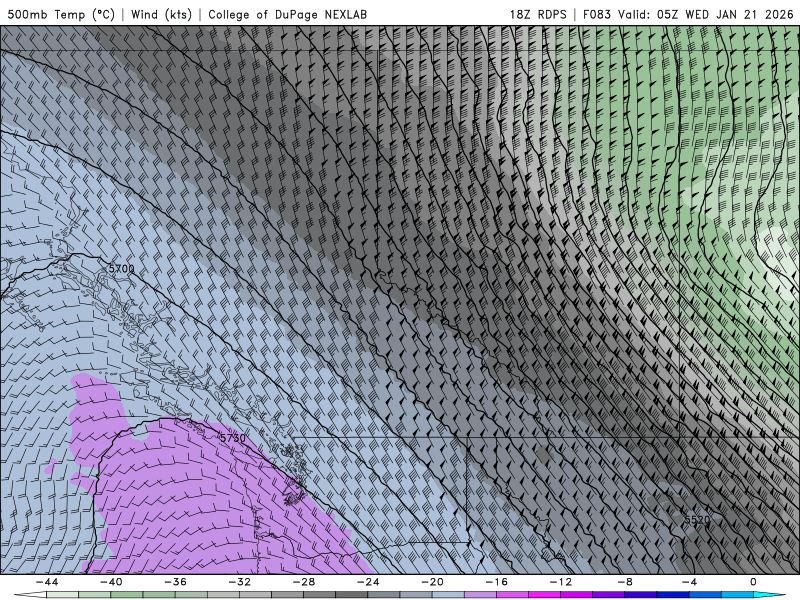The image size is (800, 600).
Task: Click the 0 colorbar tick label
Action: (754, 582)
